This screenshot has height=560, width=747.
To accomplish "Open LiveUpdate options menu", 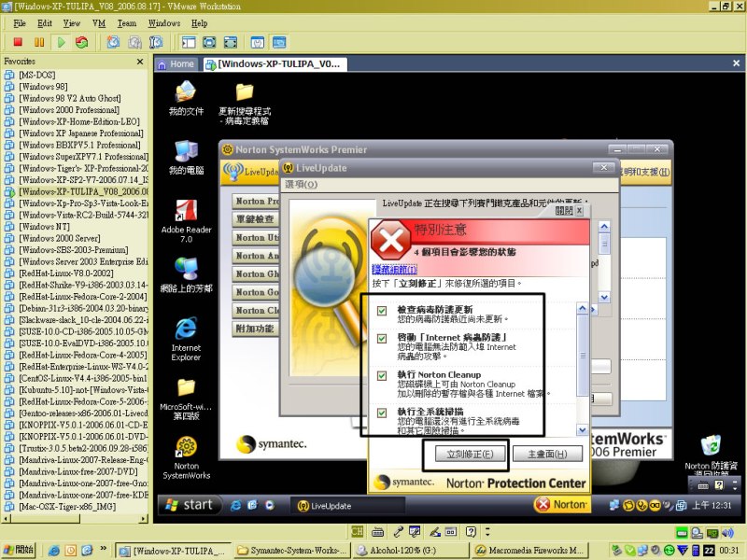I will pos(301,184).
